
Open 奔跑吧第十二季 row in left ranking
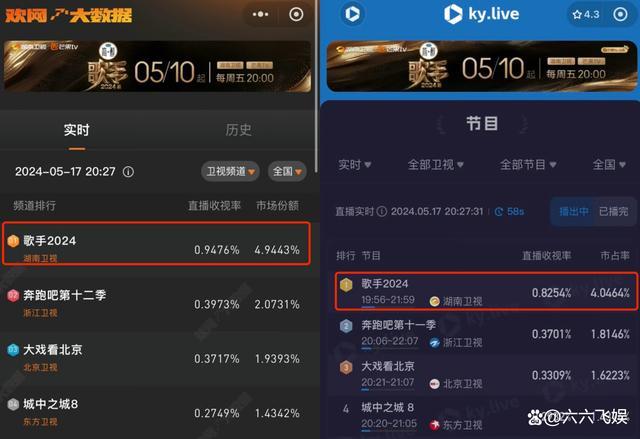155,304
